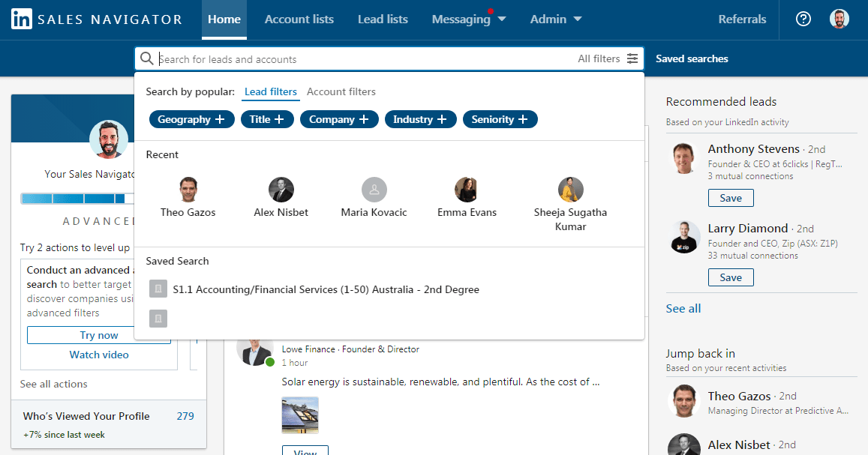The width and height of the screenshot is (868, 455).
Task: Open the help question mark icon
Action: pos(803,19)
